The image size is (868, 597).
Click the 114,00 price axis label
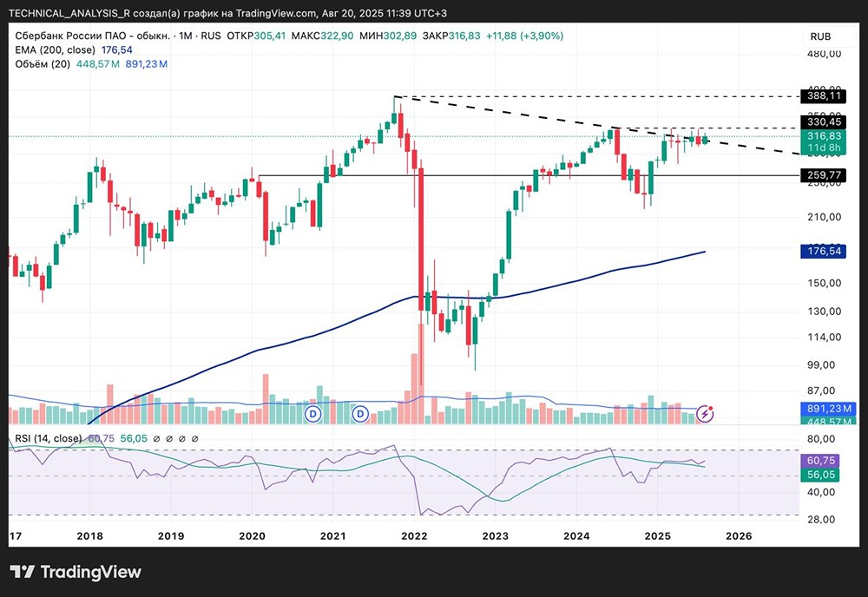click(825, 337)
